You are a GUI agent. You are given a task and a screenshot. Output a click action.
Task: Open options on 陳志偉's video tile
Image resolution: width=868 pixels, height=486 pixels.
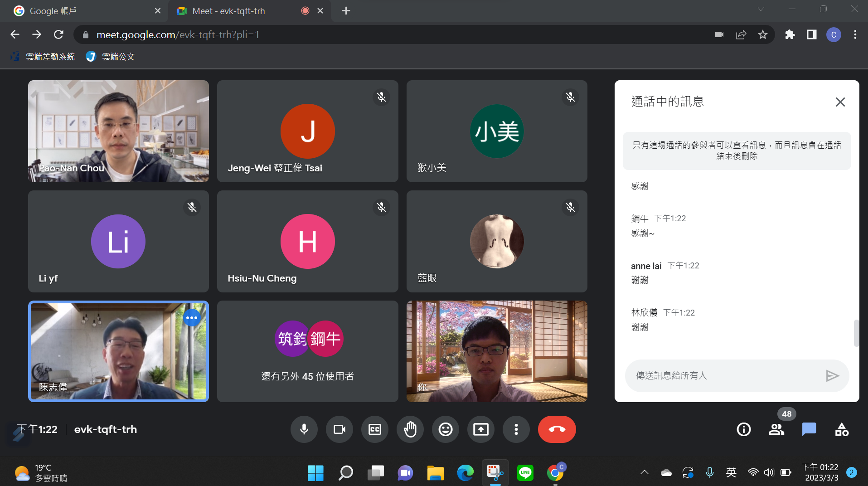(192, 318)
